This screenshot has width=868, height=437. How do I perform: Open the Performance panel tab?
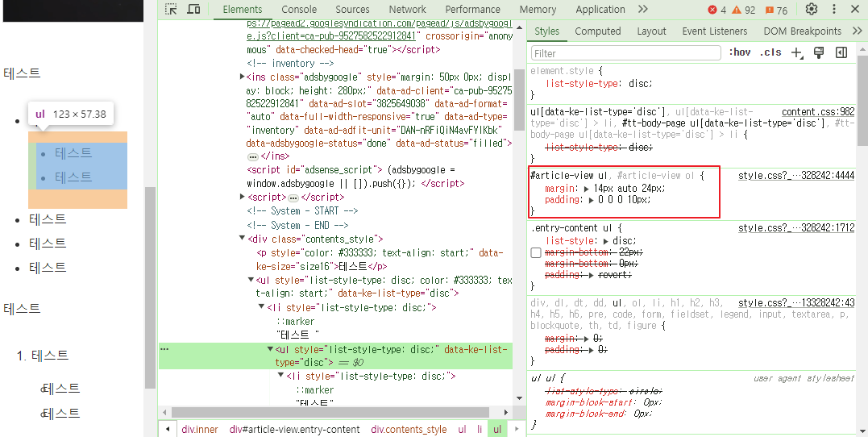[x=472, y=10]
